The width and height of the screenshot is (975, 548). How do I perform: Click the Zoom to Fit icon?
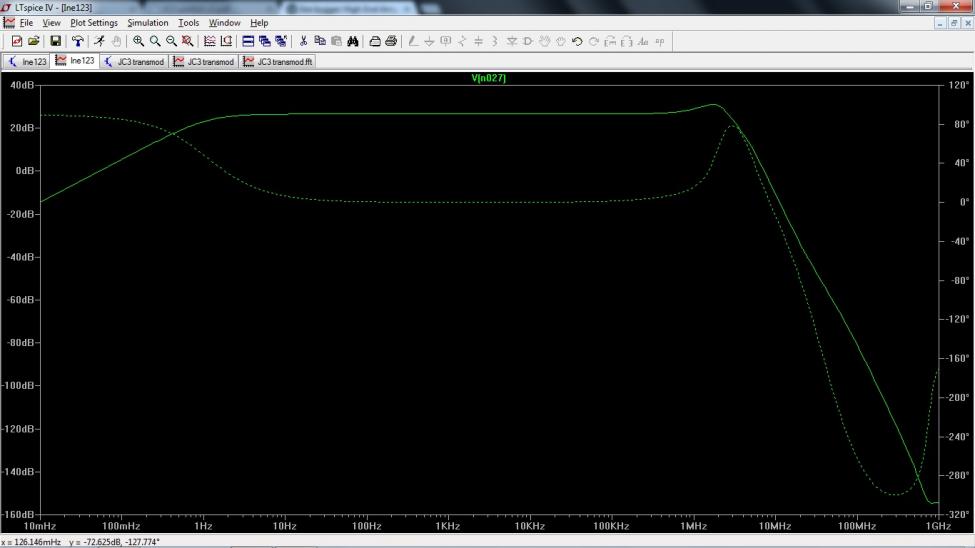tap(187, 41)
